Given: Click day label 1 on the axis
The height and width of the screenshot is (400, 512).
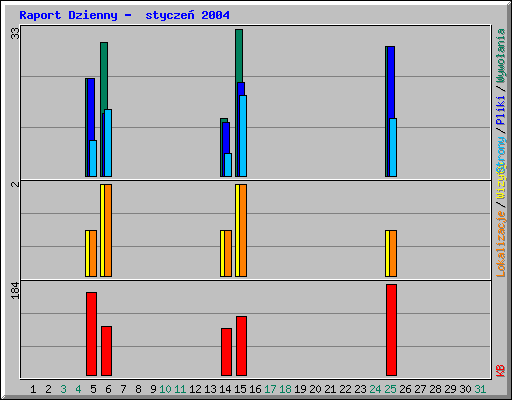Looking at the screenshot, I should tap(33, 389).
